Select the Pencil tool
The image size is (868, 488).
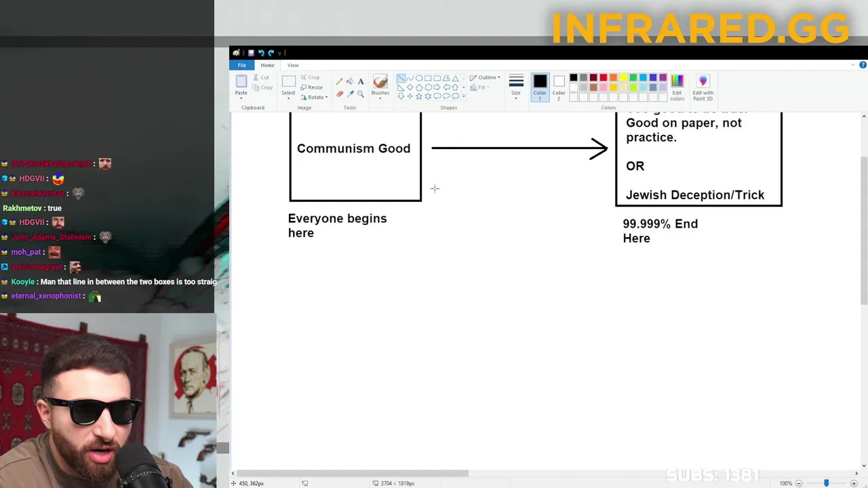[x=339, y=81]
